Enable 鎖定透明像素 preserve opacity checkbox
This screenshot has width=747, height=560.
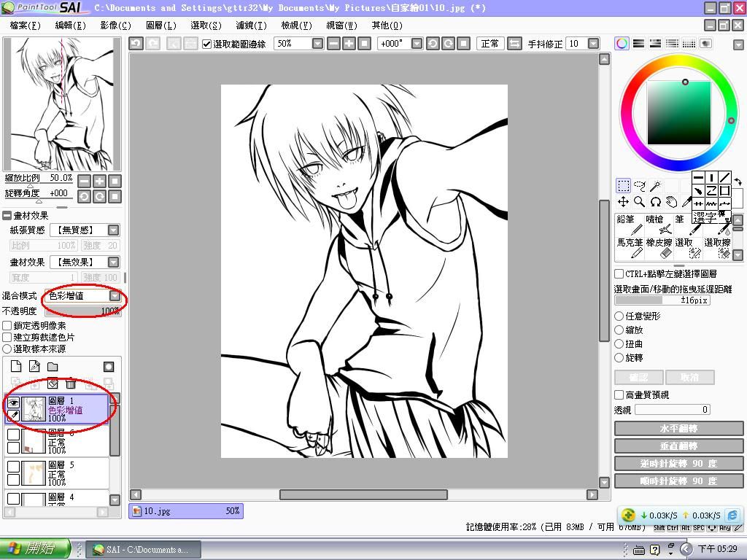point(7,326)
